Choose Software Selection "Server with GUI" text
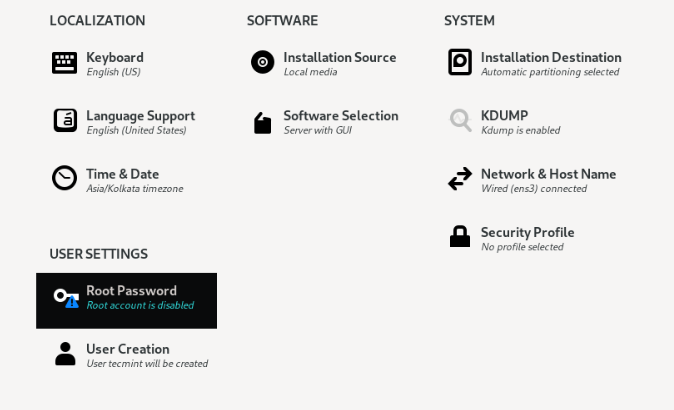Viewport: 674px width, 410px height. pyautogui.click(x=318, y=130)
